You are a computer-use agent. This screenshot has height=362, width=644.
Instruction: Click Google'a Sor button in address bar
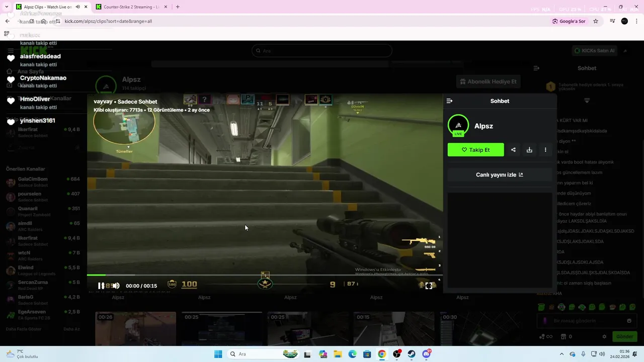[569, 21]
